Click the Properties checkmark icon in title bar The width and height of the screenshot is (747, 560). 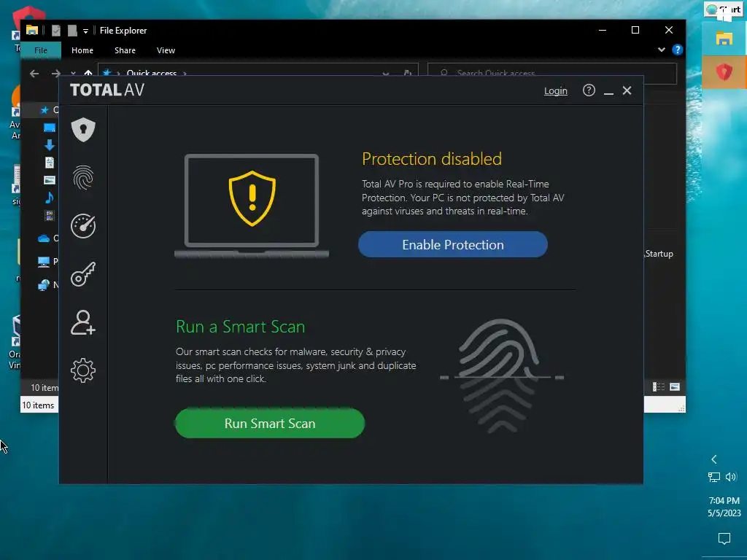click(x=56, y=31)
